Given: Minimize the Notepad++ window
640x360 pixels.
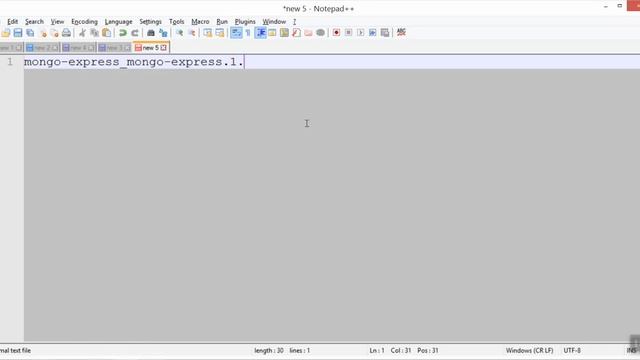Looking at the screenshot, I should pos(606,7).
